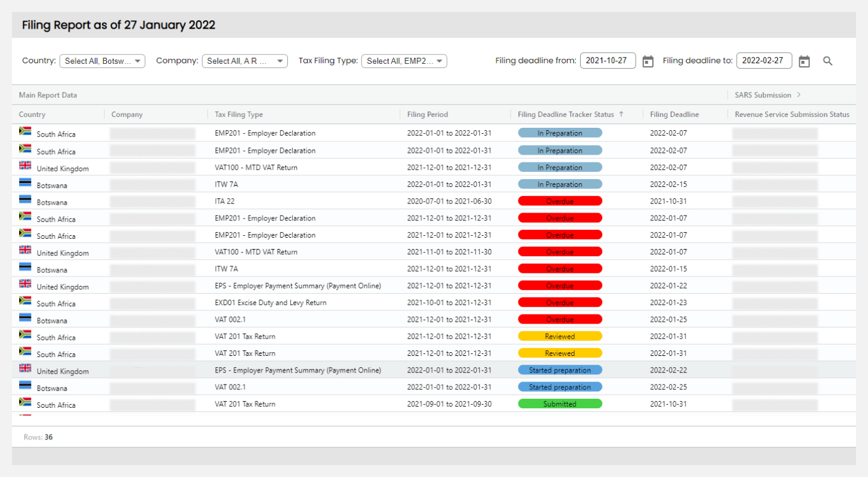Sort by the Filing Period column header
The width and height of the screenshot is (868, 477).
[428, 115]
